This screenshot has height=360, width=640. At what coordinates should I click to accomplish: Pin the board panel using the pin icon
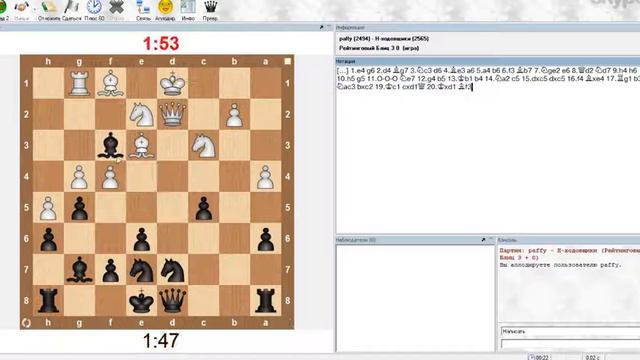(x=321, y=27)
